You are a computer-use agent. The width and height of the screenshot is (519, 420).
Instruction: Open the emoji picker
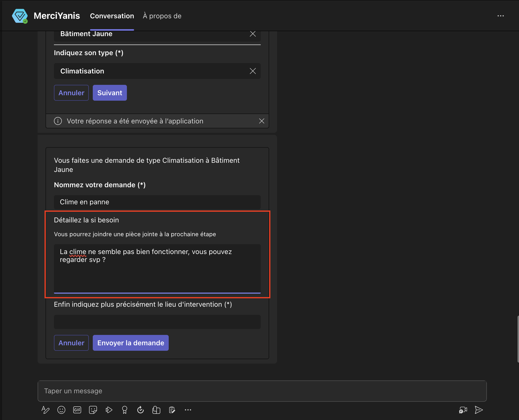pos(61,410)
